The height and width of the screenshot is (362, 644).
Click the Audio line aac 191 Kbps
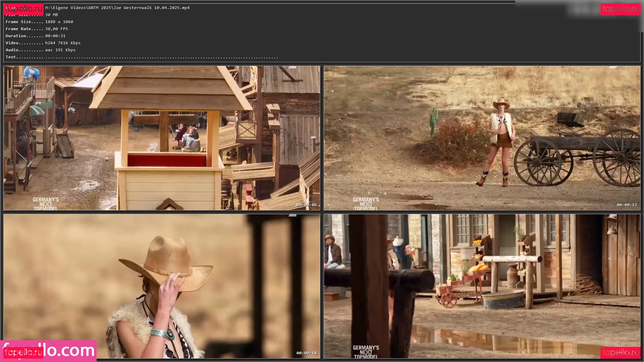[x=60, y=50]
